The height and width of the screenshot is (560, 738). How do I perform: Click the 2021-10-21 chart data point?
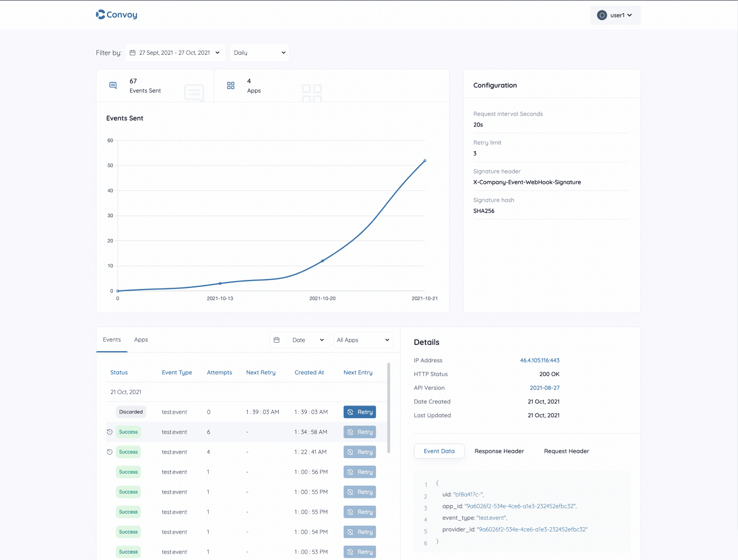[425, 161]
